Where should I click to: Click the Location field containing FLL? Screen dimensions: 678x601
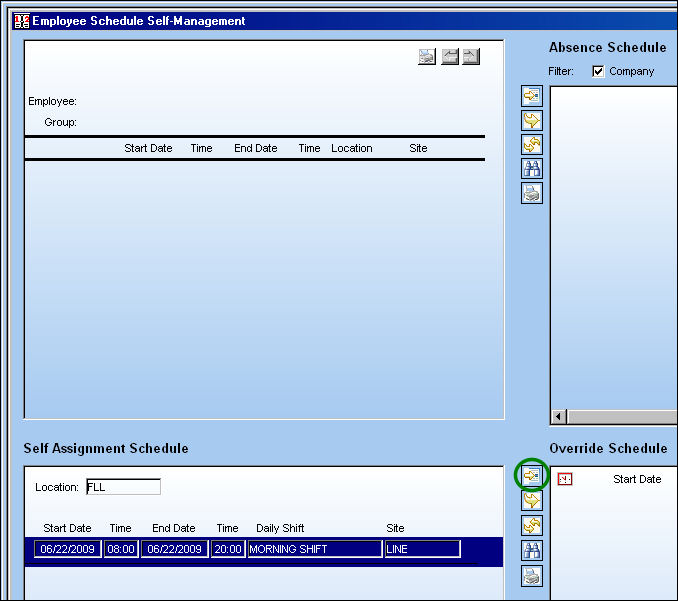pyautogui.click(x=123, y=487)
